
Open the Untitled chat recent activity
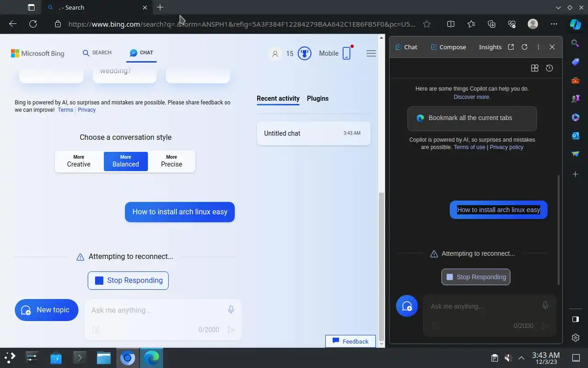coord(314,133)
